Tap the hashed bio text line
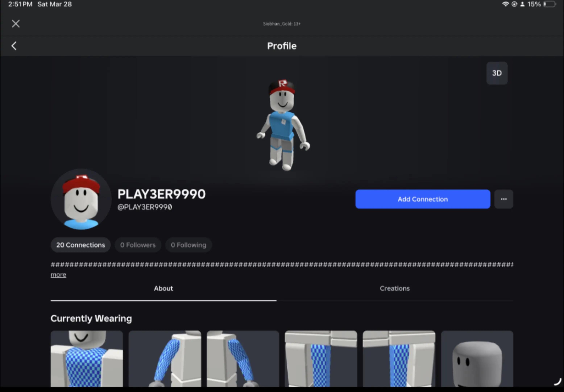This screenshot has height=392, width=564. pyautogui.click(x=282, y=265)
